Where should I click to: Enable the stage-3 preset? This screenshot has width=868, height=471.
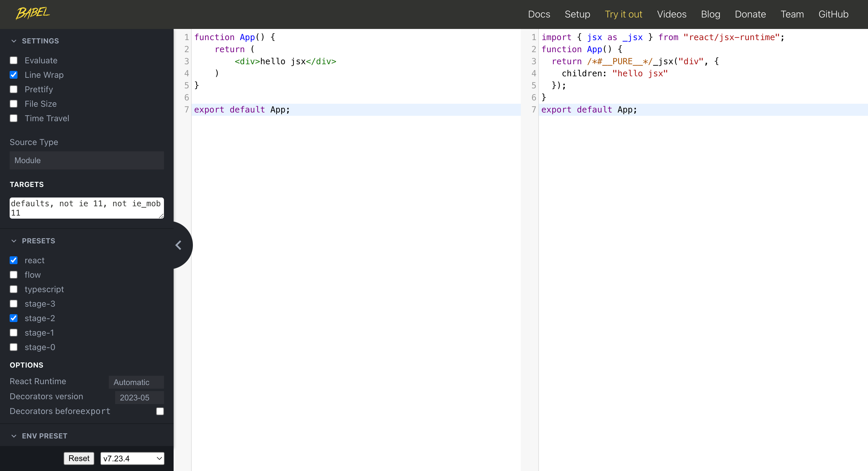pos(14,304)
